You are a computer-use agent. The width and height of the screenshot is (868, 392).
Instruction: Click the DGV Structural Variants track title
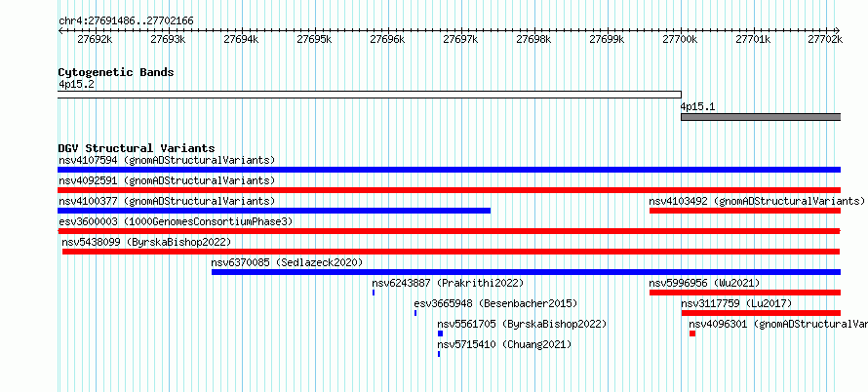coord(137,149)
